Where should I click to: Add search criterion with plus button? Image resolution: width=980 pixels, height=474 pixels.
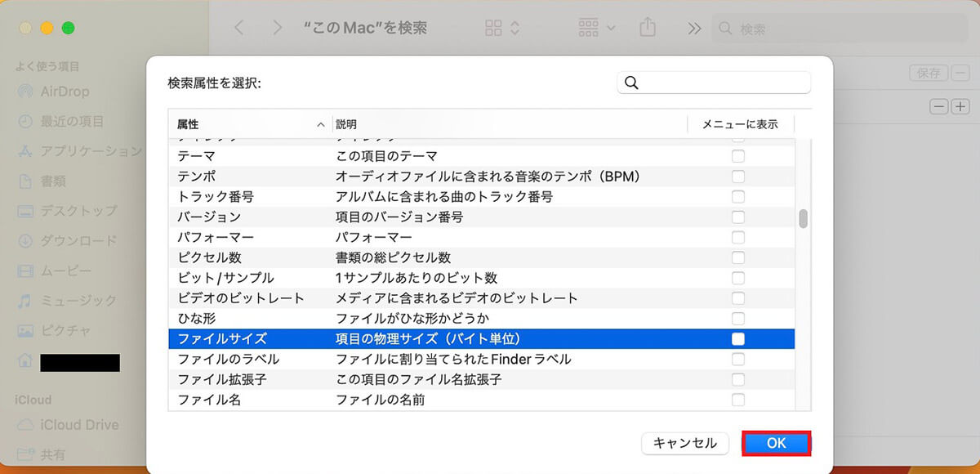click(959, 106)
